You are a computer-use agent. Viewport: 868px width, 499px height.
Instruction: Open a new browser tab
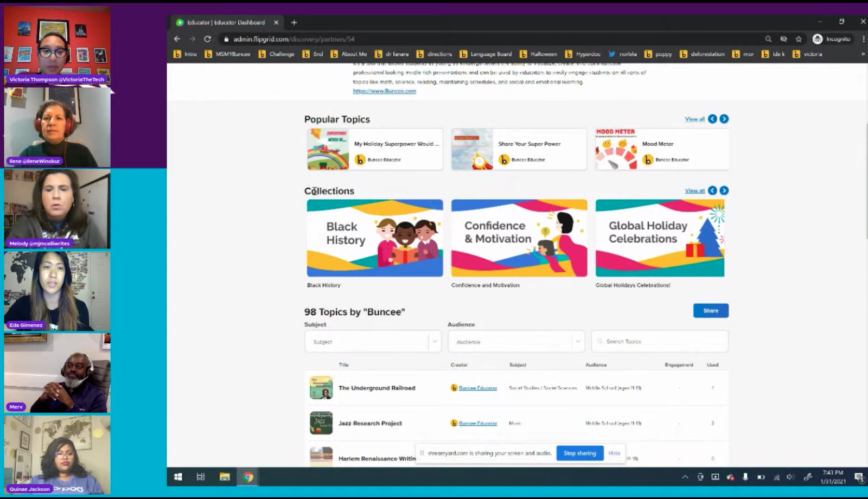(294, 22)
